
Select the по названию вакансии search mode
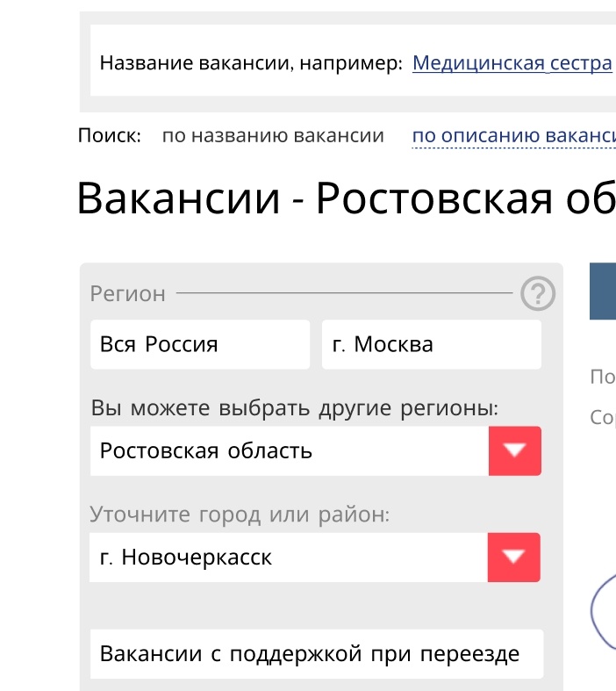point(273,136)
